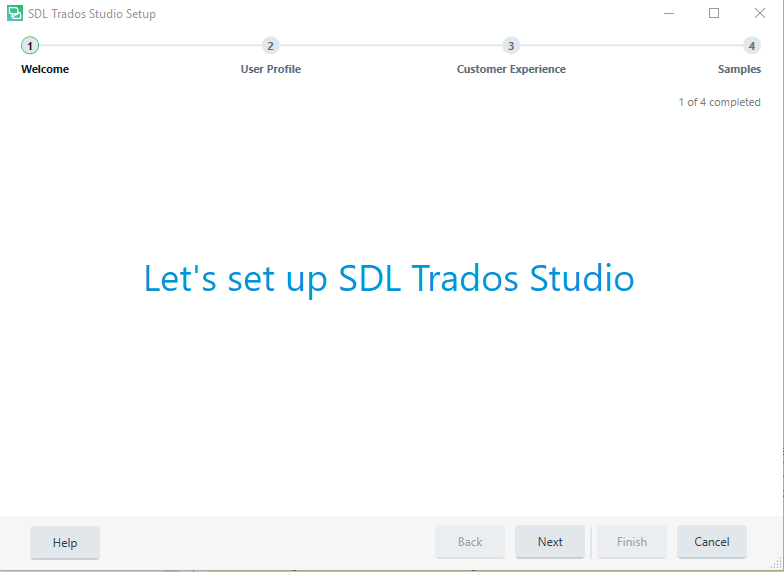784x572 pixels.
Task: Go to the Customer Experience step label
Action: [x=511, y=69]
